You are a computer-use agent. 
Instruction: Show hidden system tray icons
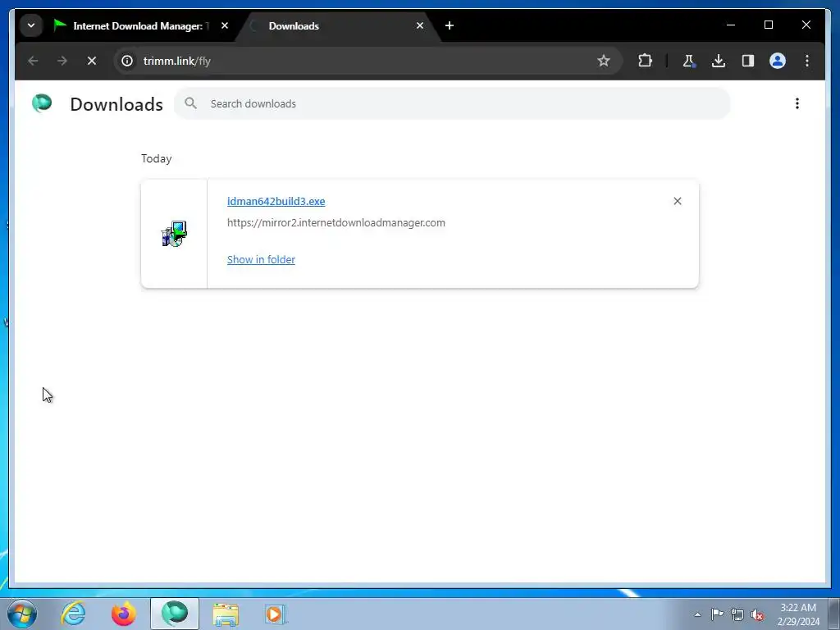697,614
